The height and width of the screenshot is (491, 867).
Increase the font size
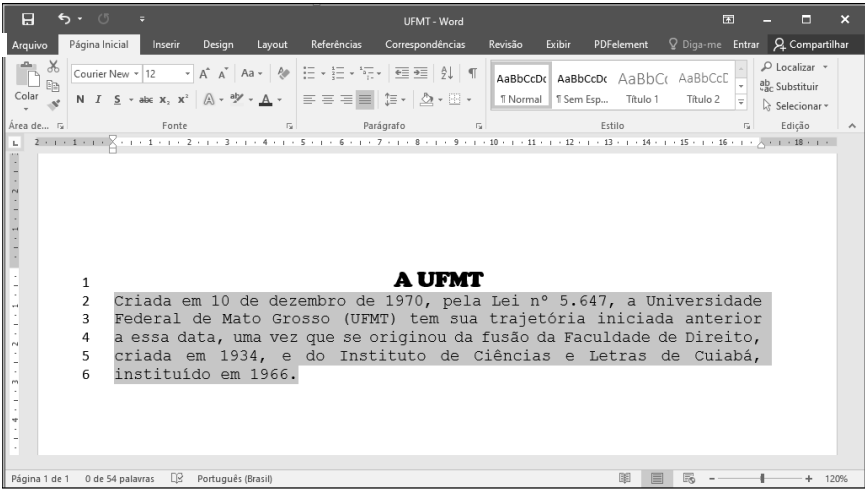(205, 74)
